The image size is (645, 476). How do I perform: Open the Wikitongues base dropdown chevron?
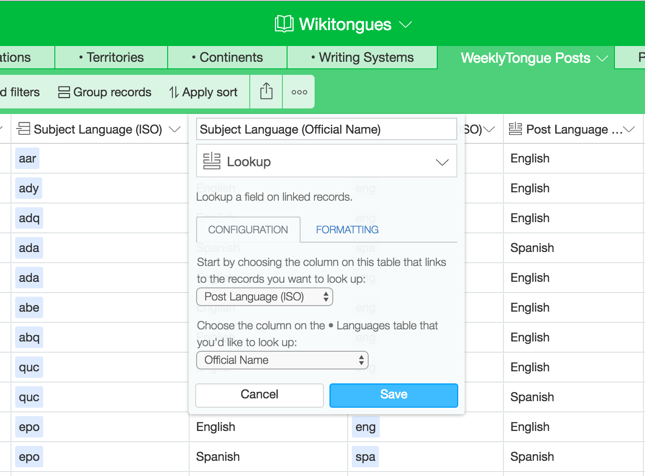pyautogui.click(x=406, y=25)
